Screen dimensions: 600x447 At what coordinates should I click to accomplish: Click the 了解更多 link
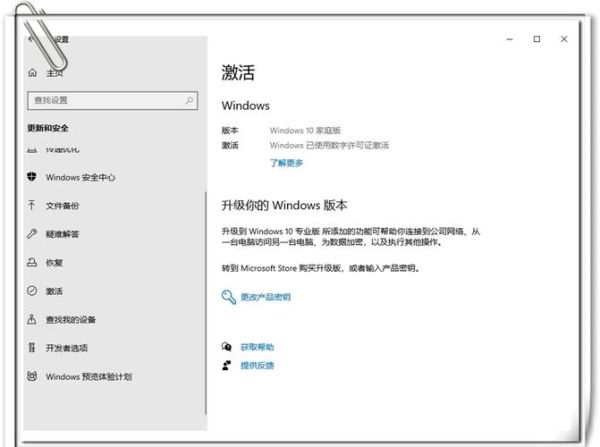click(286, 163)
